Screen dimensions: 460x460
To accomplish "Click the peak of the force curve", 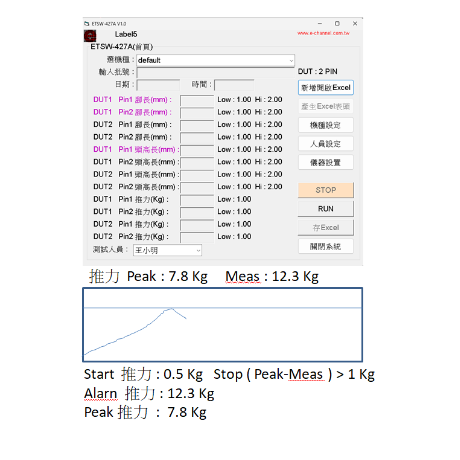I will (x=171, y=308).
